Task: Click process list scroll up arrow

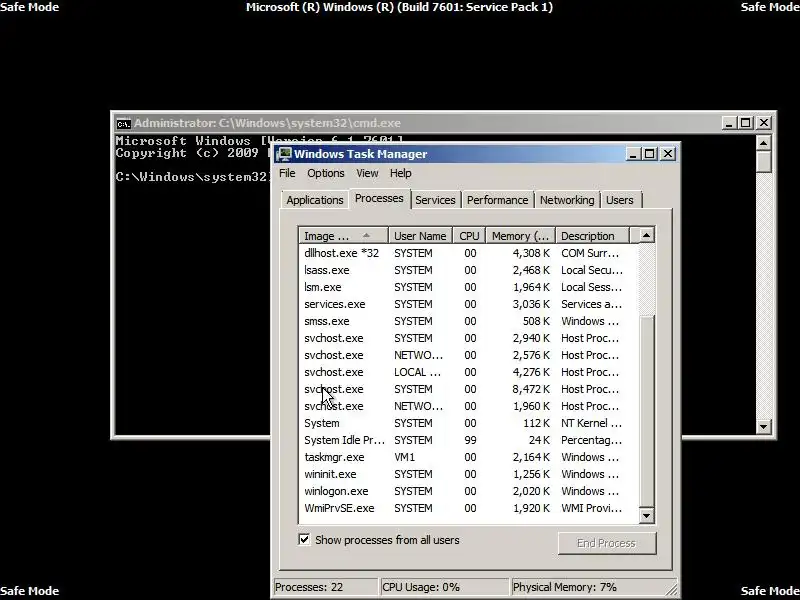Action: tap(646, 235)
